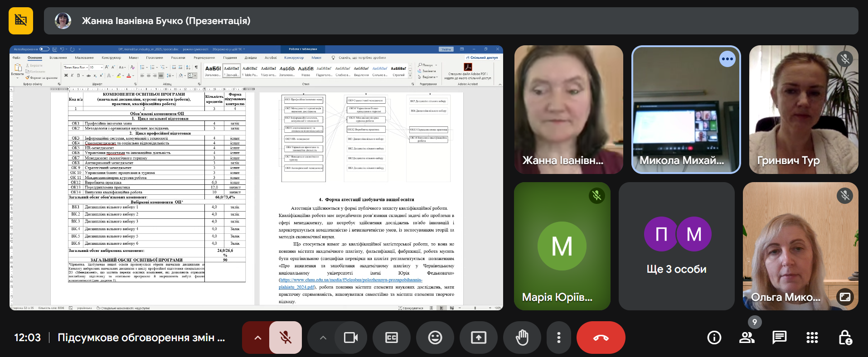The height and width of the screenshot is (357, 868).
Task: Toggle italic (К) formatting
Action: [x=72, y=76]
